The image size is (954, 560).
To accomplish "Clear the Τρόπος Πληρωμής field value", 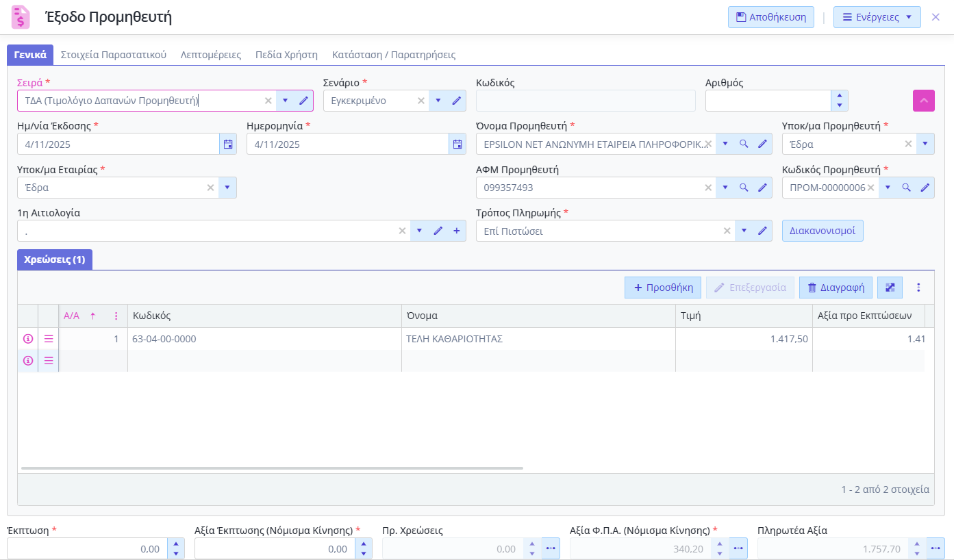I will coord(727,231).
